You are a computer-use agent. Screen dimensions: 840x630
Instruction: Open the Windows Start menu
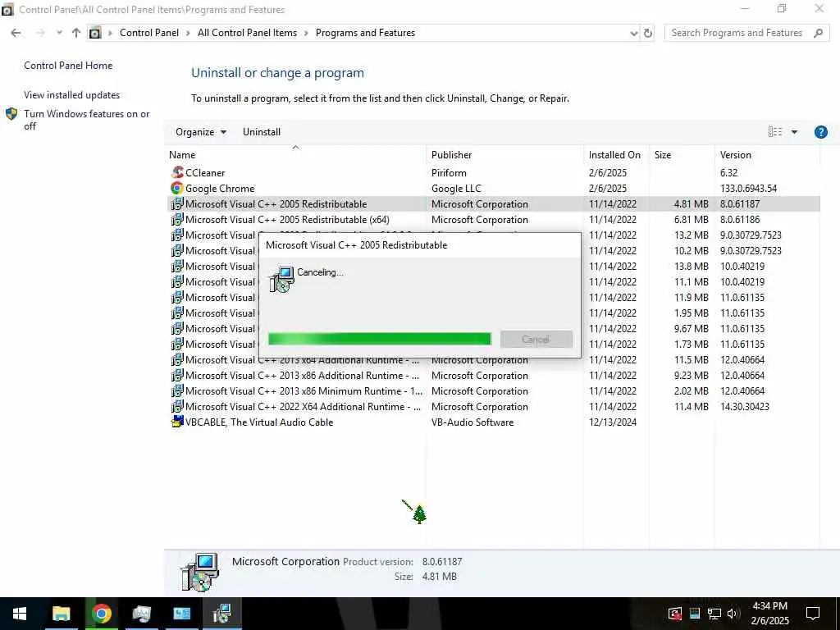20,614
